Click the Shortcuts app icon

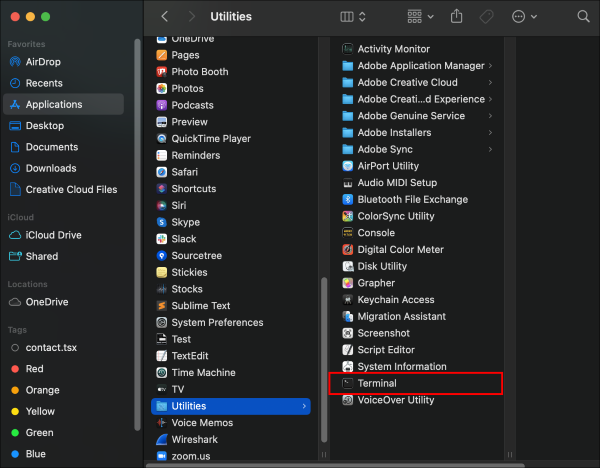(x=161, y=189)
